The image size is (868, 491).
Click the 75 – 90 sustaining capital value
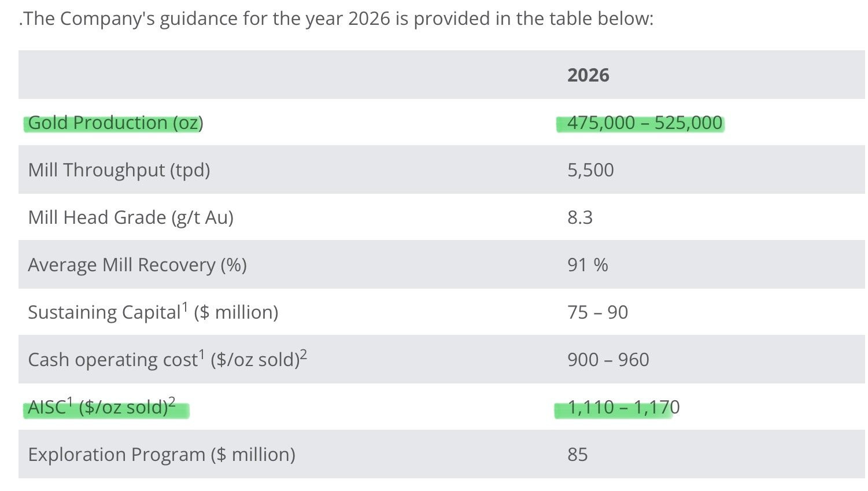click(x=597, y=312)
